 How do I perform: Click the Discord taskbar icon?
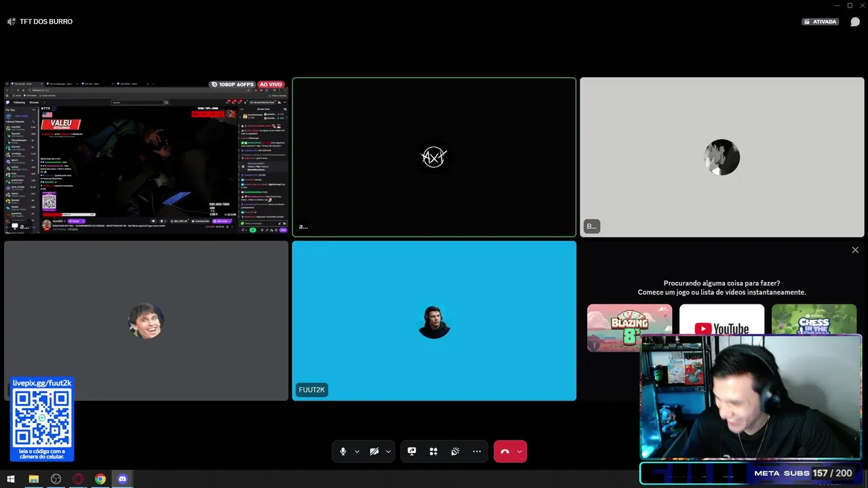click(x=122, y=479)
